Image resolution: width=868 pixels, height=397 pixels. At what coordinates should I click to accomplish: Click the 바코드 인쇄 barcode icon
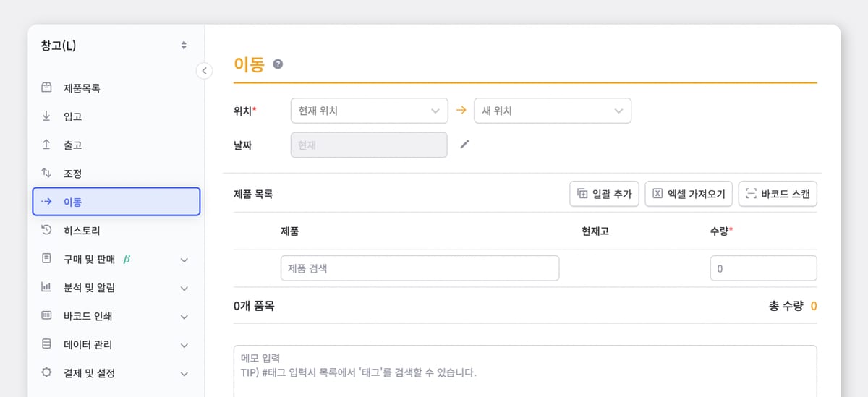point(46,316)
